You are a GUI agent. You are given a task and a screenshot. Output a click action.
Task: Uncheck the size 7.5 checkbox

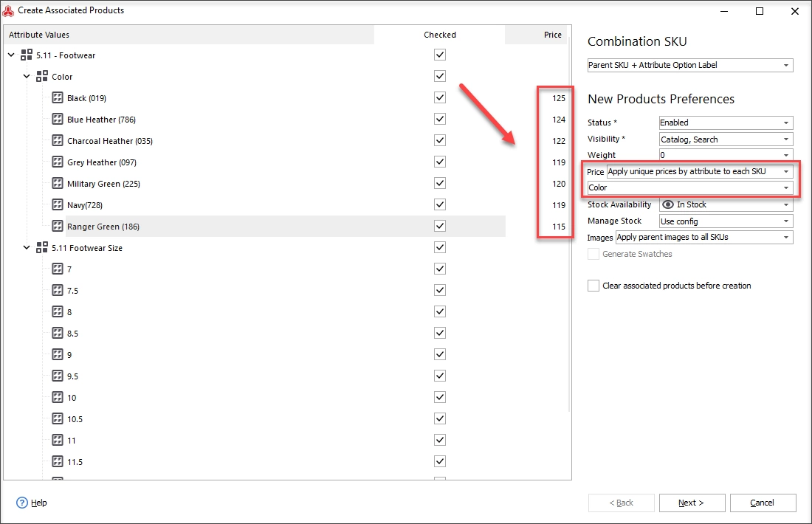(440, 290)
